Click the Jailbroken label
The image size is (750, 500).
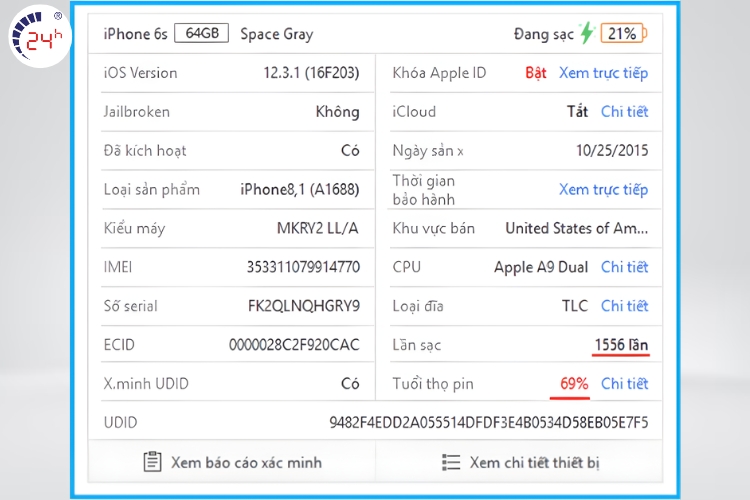(x=136, y=112)
